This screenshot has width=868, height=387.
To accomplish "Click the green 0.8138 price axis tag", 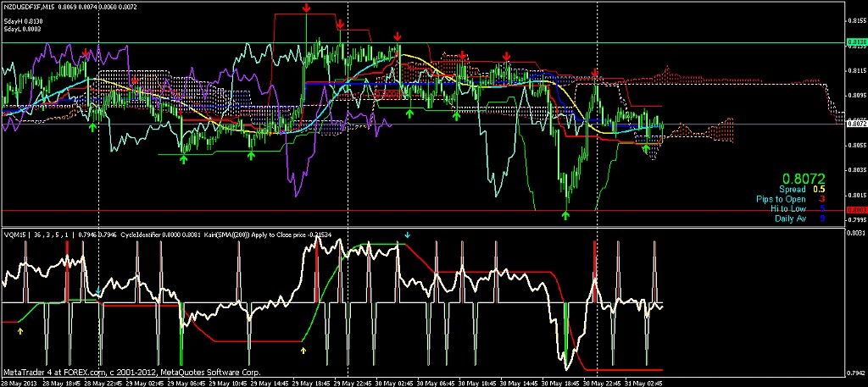I will [856, 41].
